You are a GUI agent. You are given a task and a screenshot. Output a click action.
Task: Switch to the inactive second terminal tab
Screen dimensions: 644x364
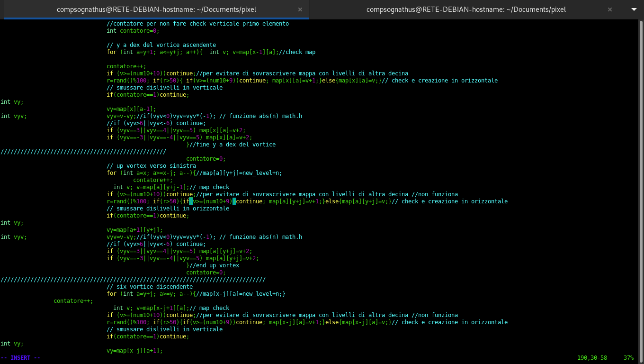point(466,9)
